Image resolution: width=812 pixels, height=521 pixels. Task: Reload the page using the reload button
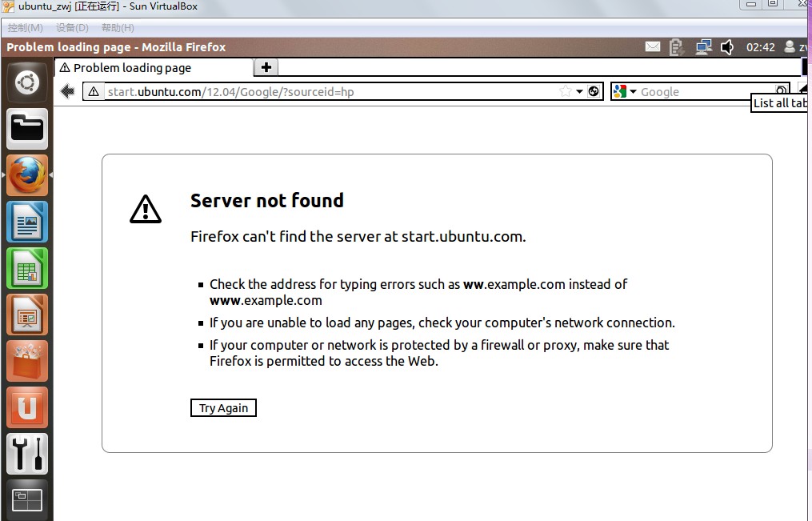[x=594, y=92]
